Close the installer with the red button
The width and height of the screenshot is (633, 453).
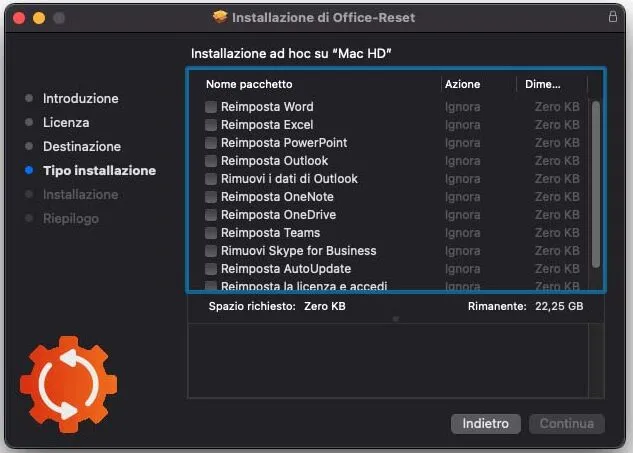click(19, 18)
